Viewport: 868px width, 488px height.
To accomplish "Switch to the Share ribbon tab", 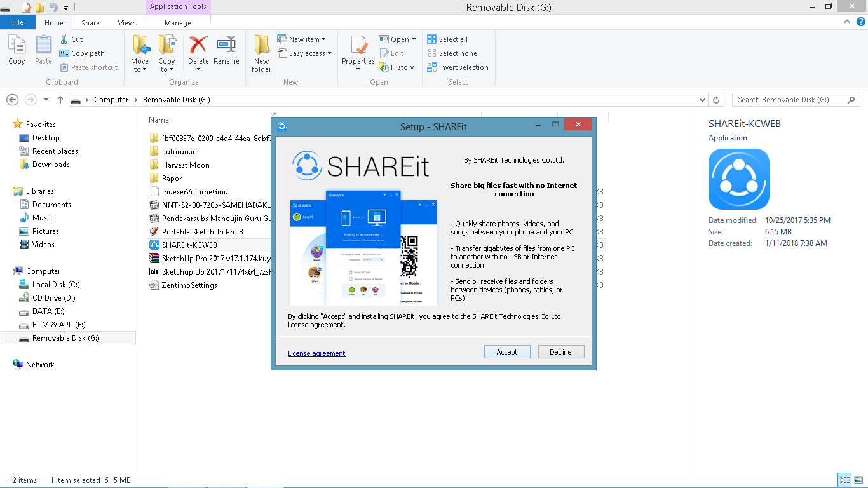I will 90,22.
